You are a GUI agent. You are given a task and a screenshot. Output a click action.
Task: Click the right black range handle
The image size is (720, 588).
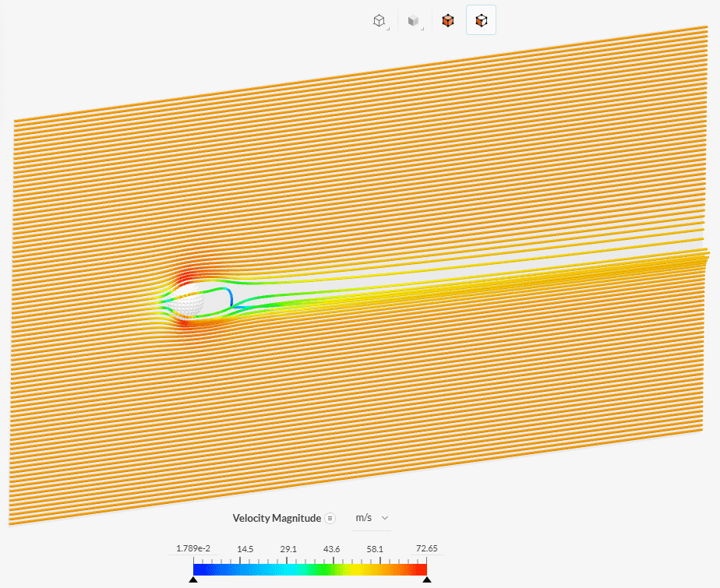pyautogui.click(x=427, y=580)
